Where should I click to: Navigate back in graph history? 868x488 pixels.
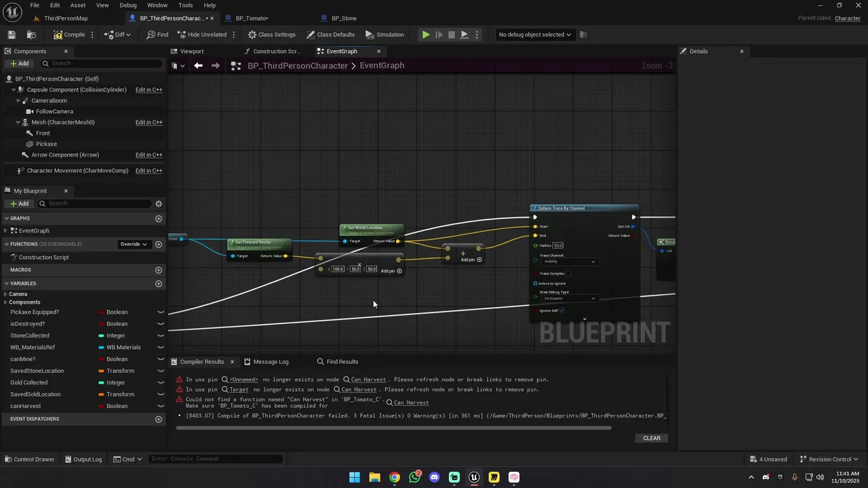click(198, 66)
